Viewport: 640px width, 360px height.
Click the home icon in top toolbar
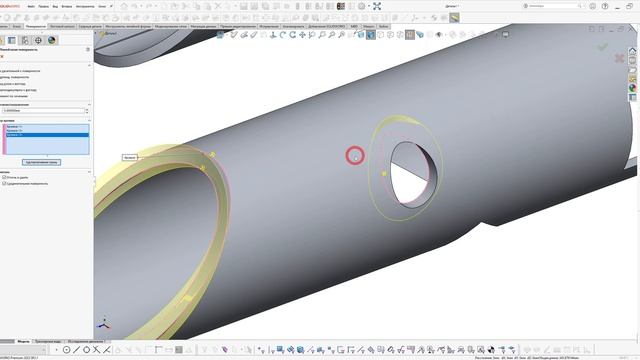pos(124,6)
